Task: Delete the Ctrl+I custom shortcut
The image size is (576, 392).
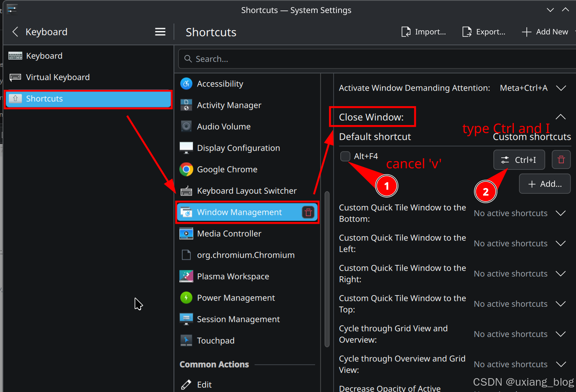Action: pyautogui.click(x=561, y=159)
